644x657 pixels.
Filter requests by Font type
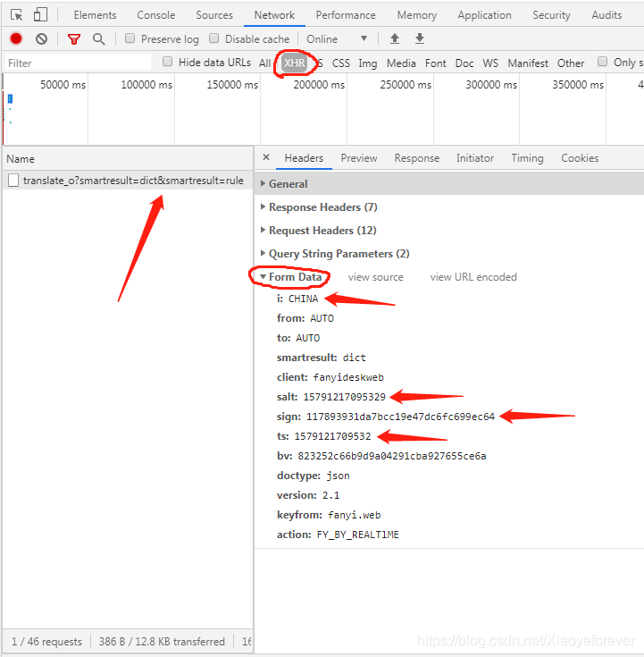[x=436, y=63]
